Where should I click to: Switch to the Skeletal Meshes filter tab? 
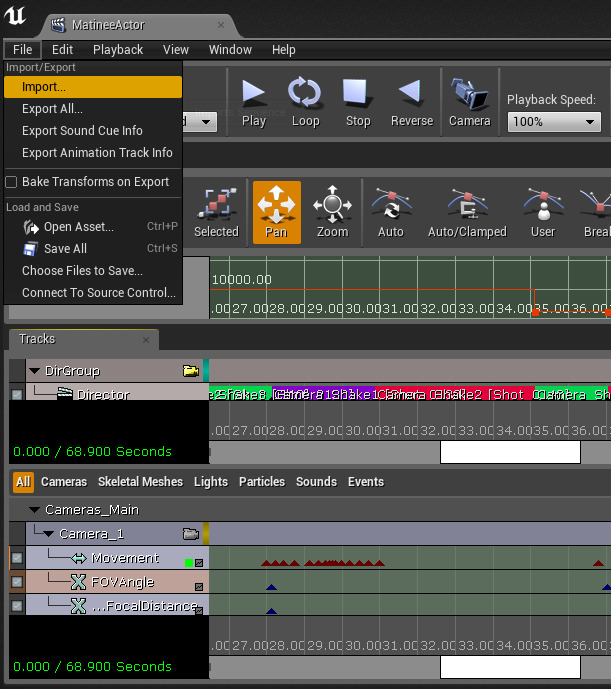pos(140,482)
